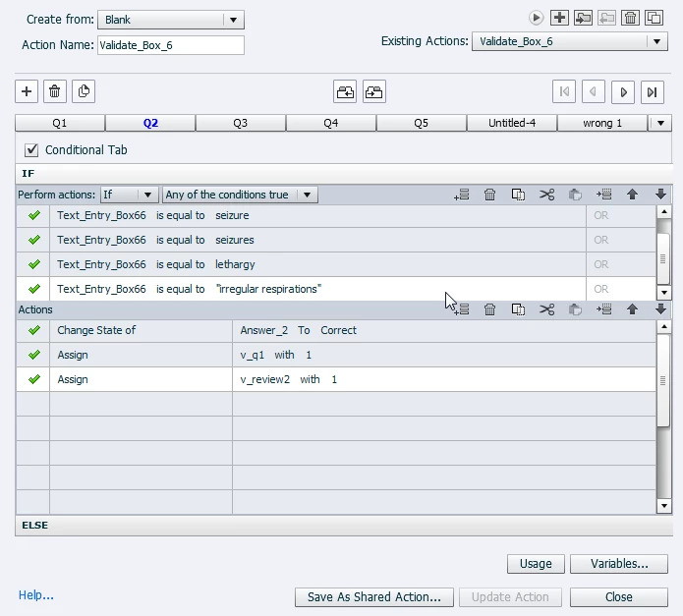Move the selected action up in Actions toolbar
The height and width of the screenshot is (616, 683).
click(632, 309)
